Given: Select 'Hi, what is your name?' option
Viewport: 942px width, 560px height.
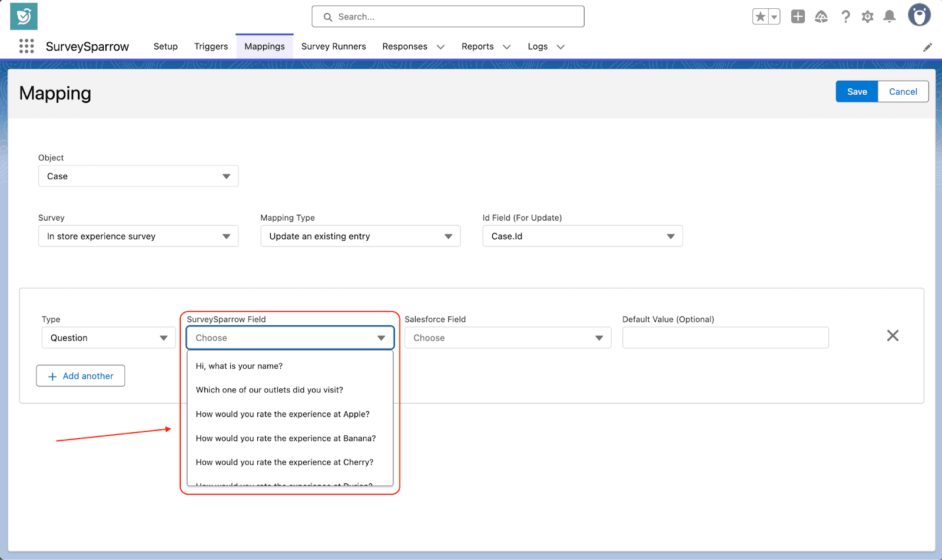Looking at the screenshot, I should click(239, 366).
